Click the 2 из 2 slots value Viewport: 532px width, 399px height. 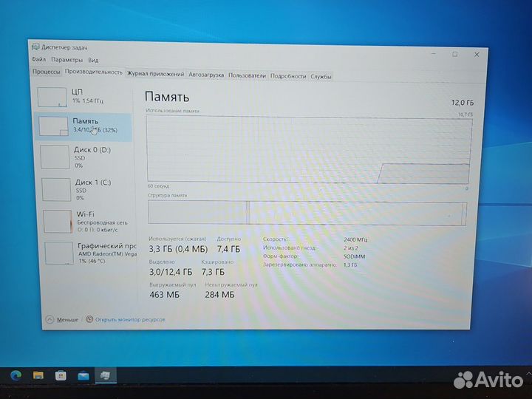pos(350,248)
